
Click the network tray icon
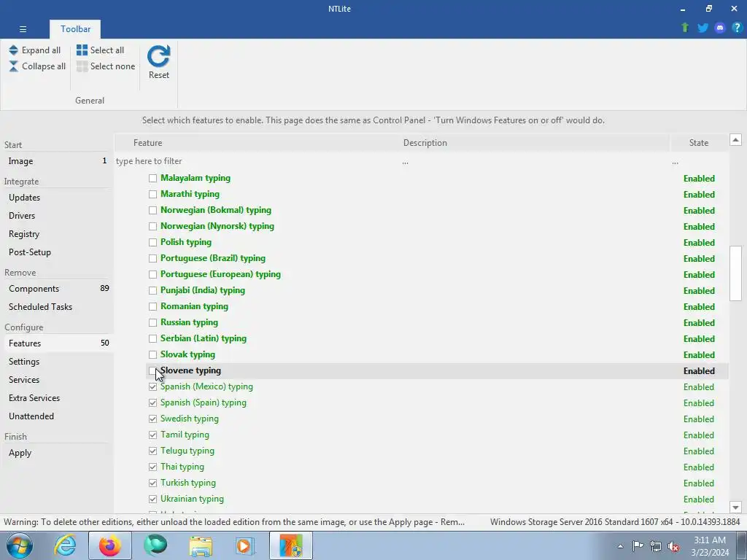click(656, 547)
